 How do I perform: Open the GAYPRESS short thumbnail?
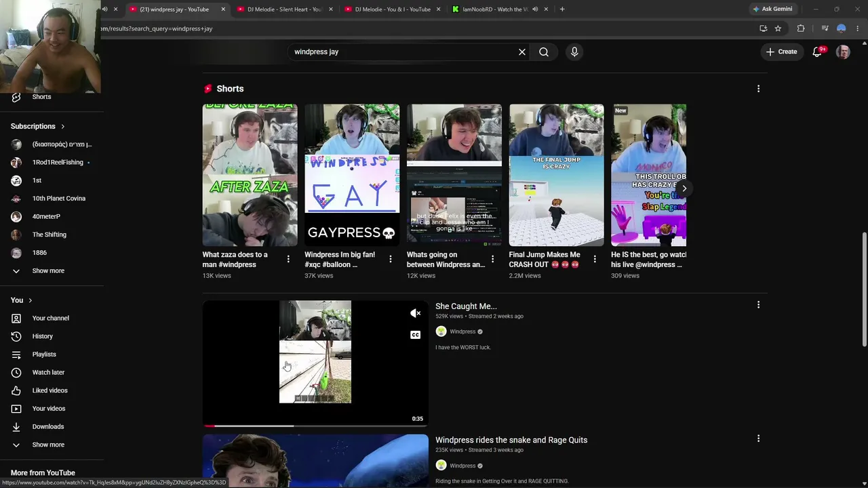[352, 175]
